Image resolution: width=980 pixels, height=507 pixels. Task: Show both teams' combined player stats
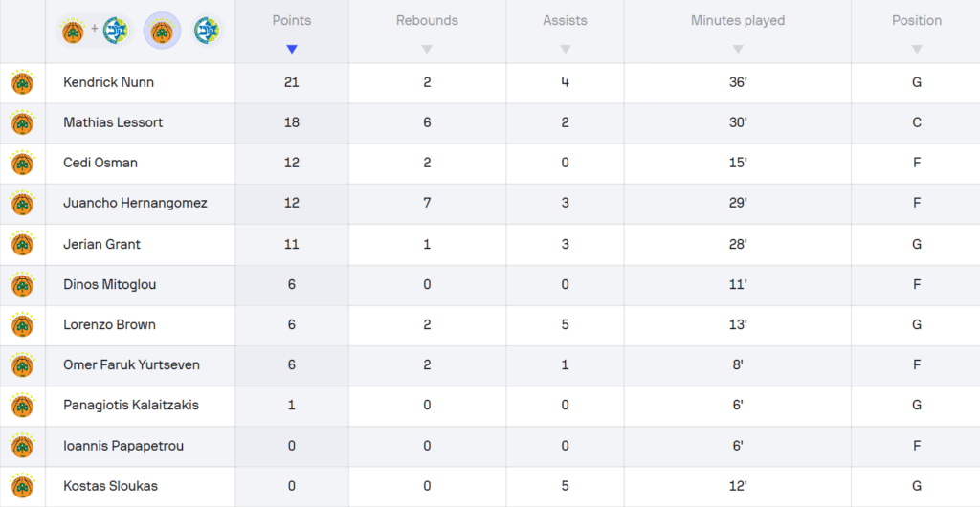[94, 32]
